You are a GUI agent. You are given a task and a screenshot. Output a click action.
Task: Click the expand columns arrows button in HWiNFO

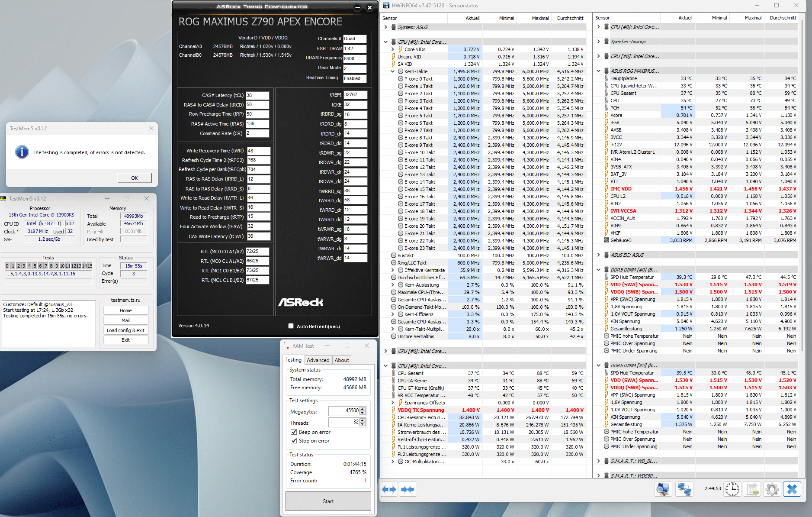pos(389,489)
